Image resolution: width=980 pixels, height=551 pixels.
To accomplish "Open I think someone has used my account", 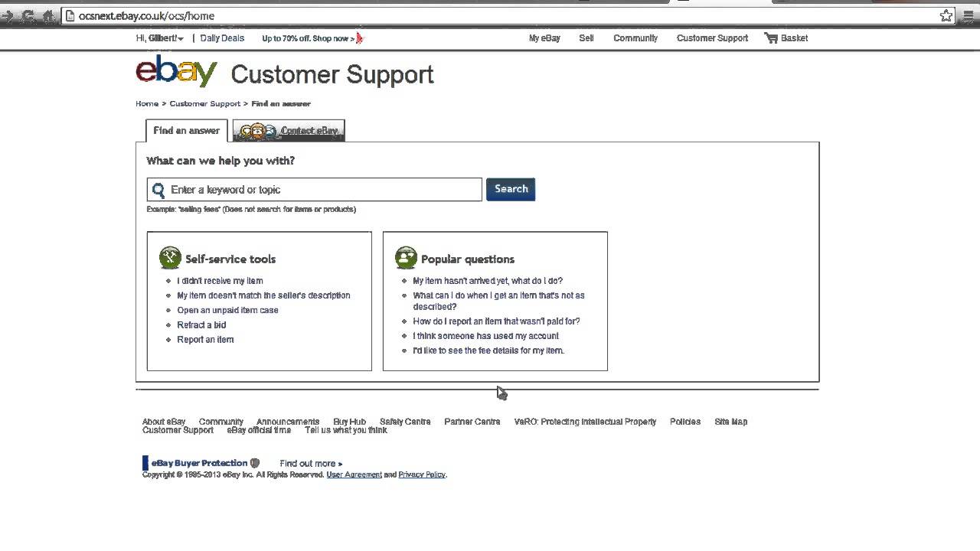I will click(x=485, y=336).
